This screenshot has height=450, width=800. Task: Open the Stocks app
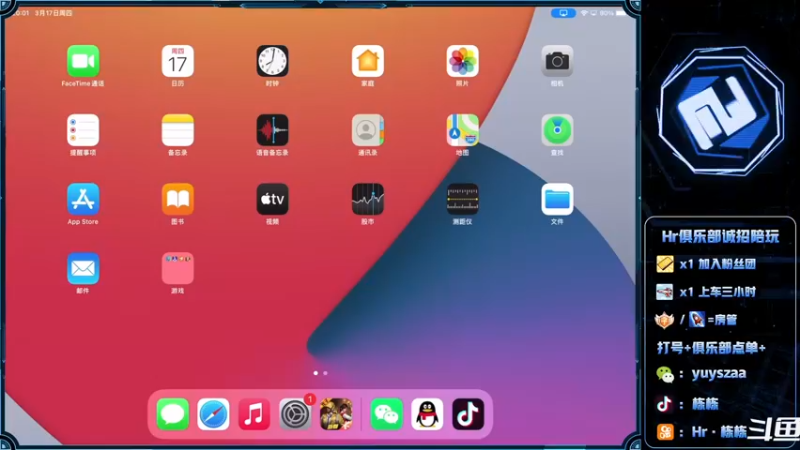[x=367, y=199]
